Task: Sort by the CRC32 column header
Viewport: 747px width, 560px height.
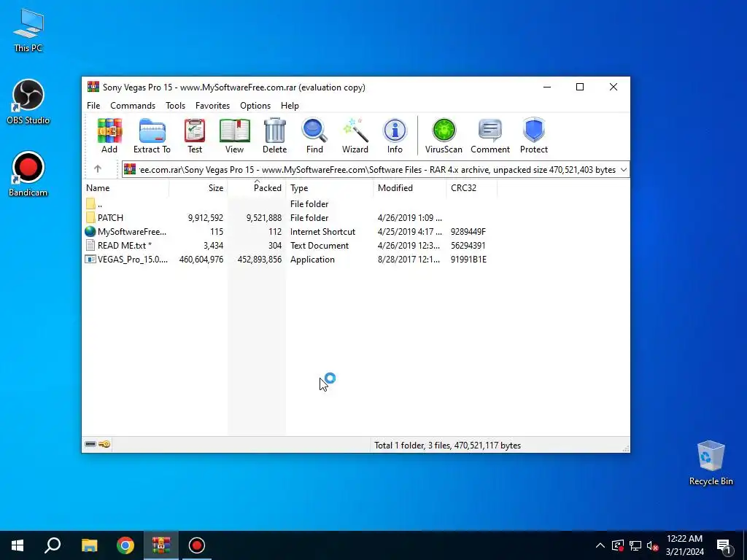Action: [x=472, y=188]
